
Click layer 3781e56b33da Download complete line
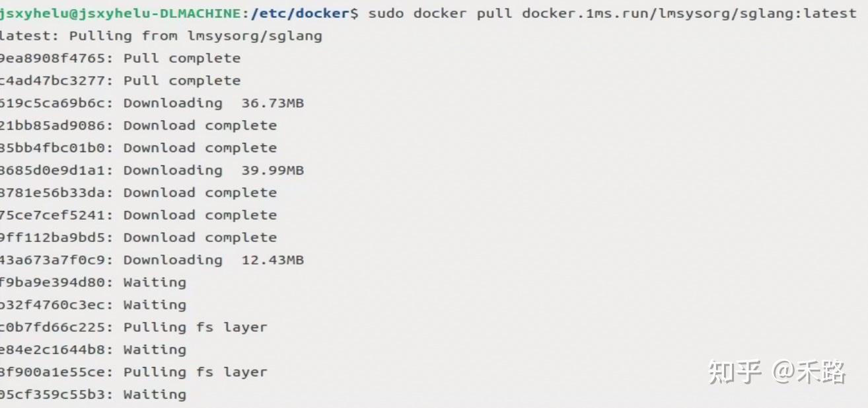[x=137, y=193]
